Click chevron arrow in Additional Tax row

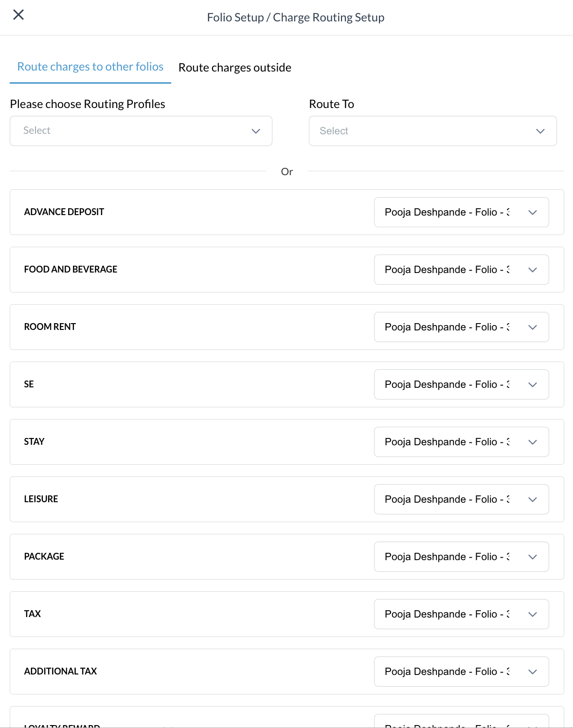pyautogui.click(x=532, y=672)
